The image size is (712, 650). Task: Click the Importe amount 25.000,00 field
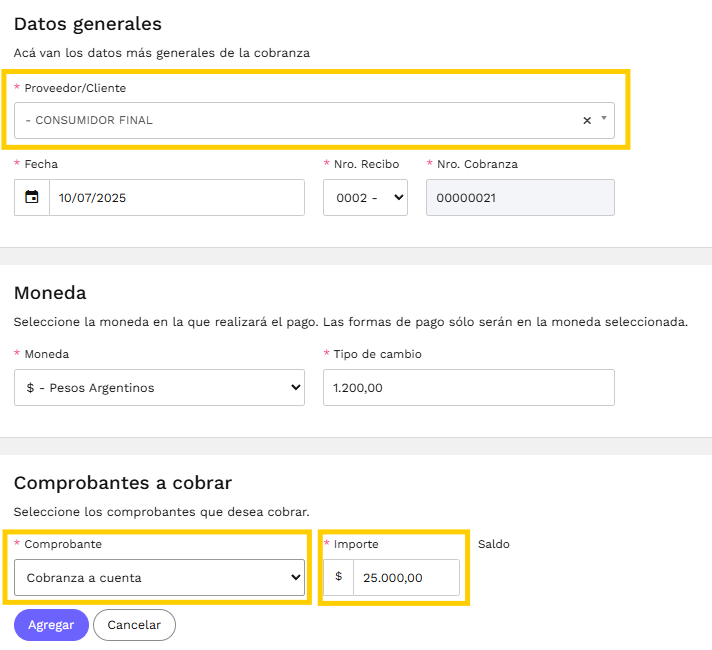tap(406, 577)
